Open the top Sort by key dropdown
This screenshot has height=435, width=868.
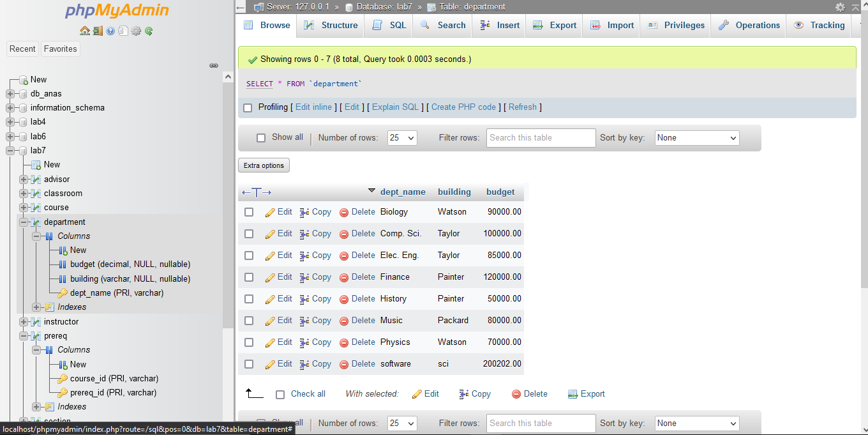click(697, 138)
